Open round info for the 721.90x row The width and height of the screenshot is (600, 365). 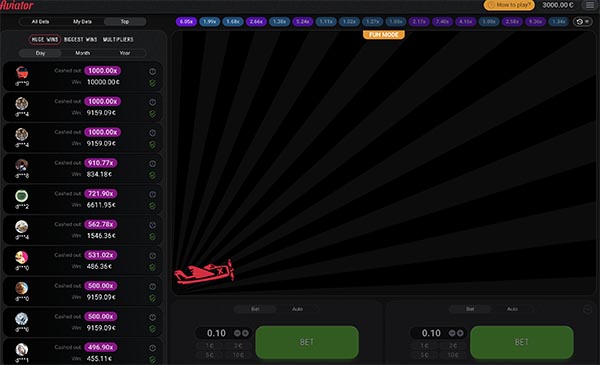pyautogui.click(x=152, y=194)
